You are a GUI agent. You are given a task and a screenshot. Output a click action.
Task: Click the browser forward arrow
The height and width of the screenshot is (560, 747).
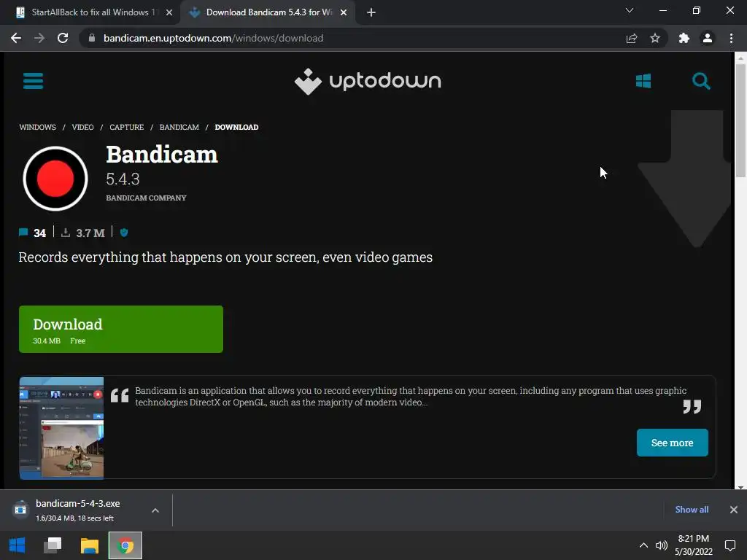(39, 38)
